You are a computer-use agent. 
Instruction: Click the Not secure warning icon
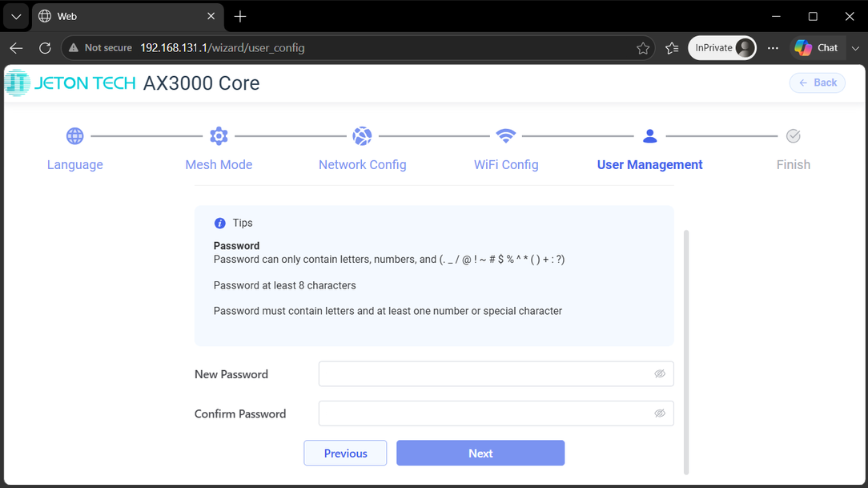74,48
